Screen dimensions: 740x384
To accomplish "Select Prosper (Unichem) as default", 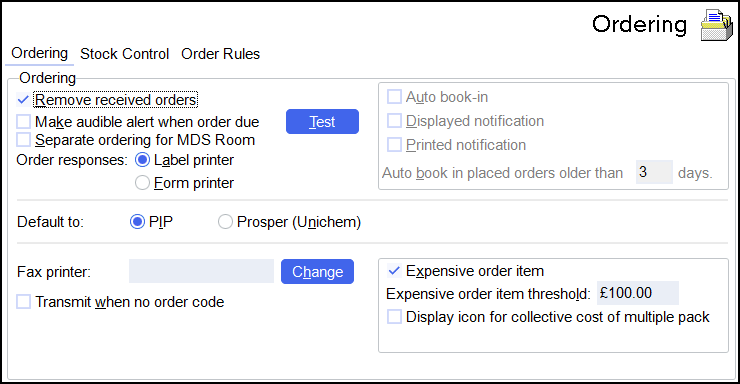I will tap(225, 222).
